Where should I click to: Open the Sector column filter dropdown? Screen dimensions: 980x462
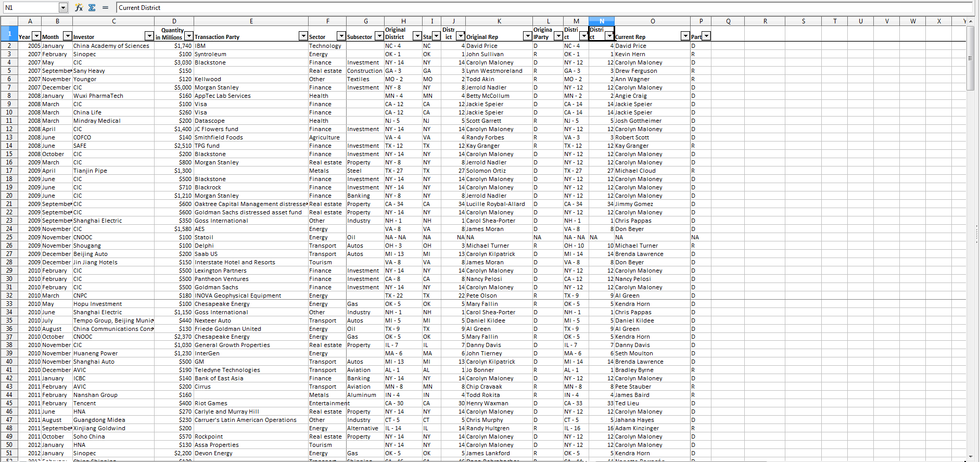click(x=341, y=36)
